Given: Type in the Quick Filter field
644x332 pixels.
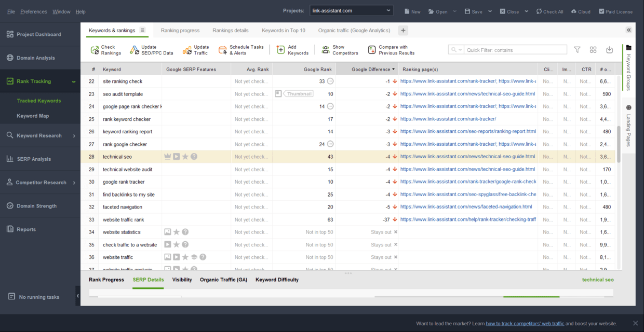Looking at the screenshot, I should coord(514,50).
